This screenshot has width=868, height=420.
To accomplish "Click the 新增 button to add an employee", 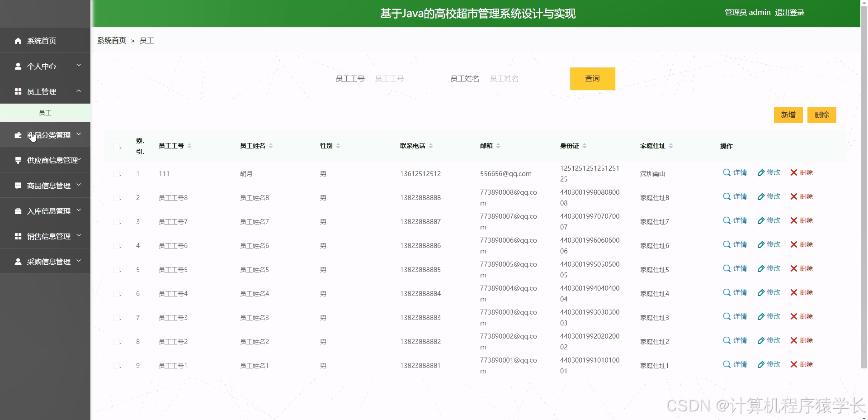I will 788,115.
